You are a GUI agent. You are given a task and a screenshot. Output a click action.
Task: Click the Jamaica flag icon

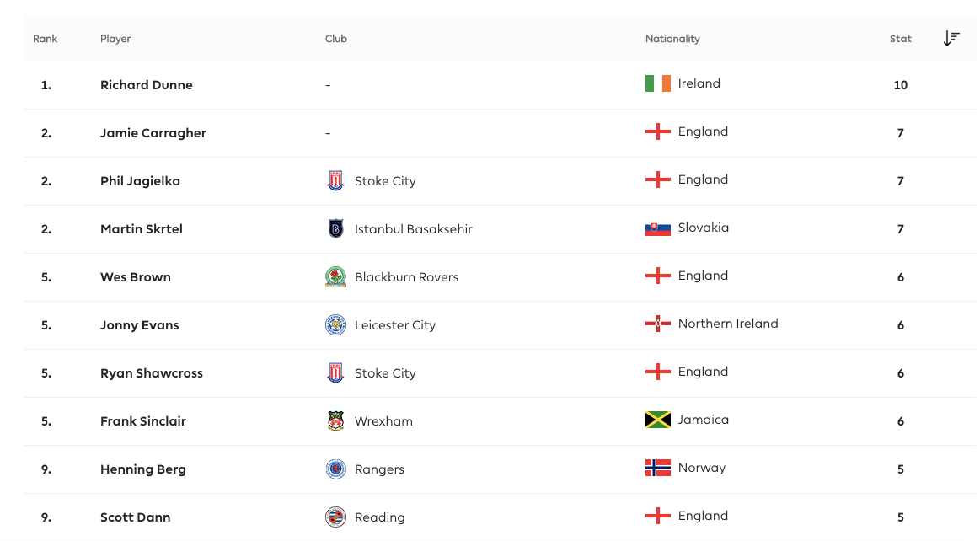pos(657,420)
